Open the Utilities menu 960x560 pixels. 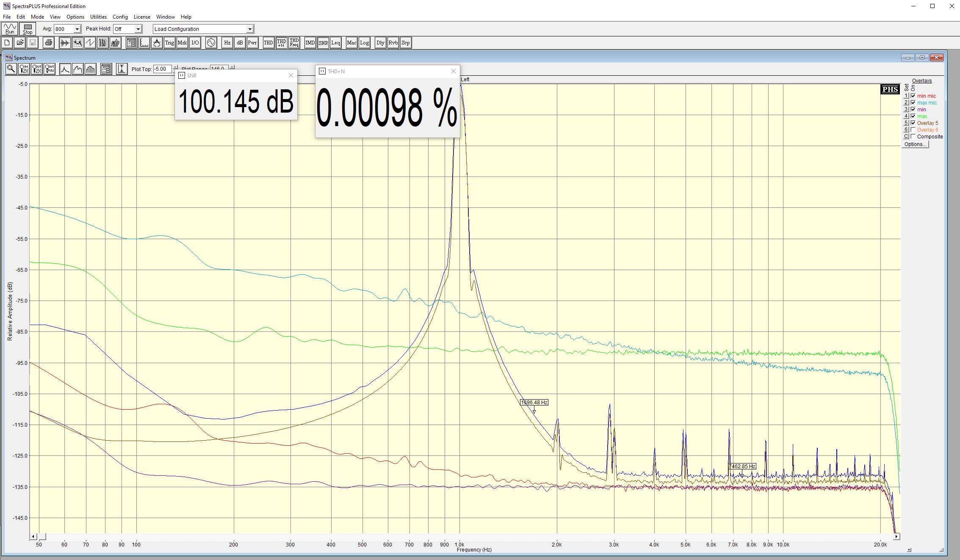(x=98, y=17)
